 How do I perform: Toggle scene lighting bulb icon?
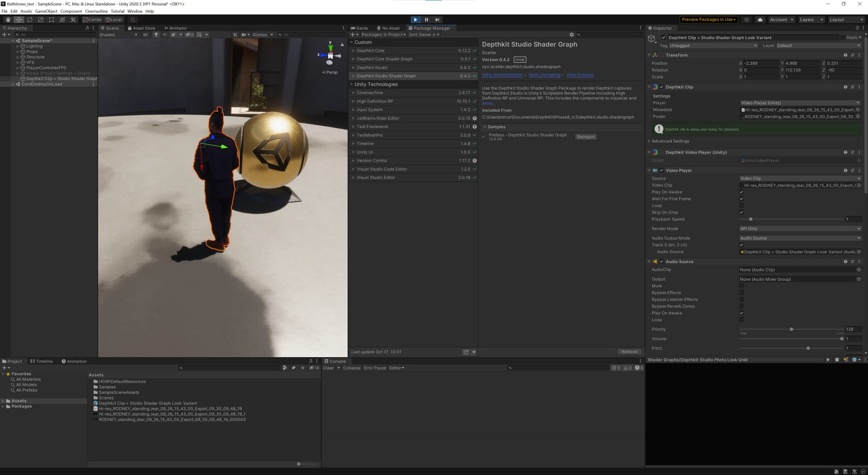pos(156,35)
